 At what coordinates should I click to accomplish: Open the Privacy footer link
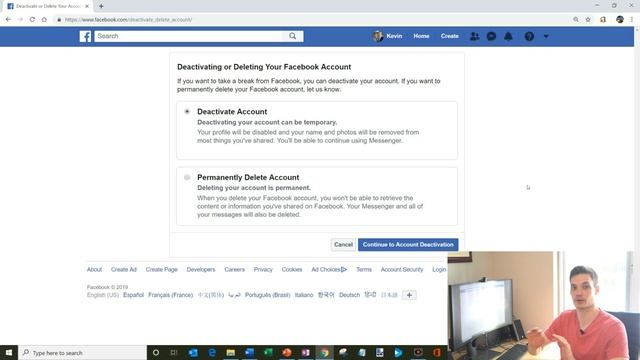(263, 269)
